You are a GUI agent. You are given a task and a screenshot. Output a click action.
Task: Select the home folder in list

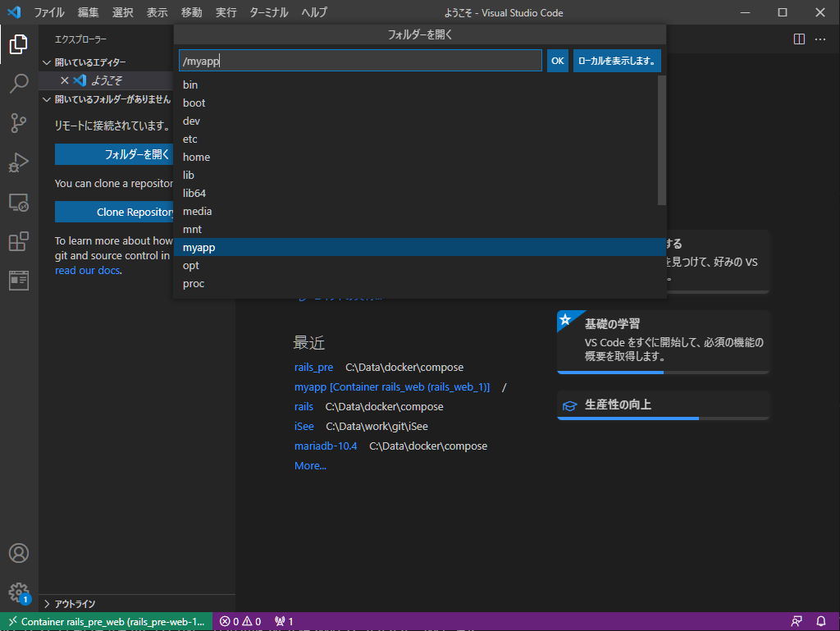click(415, 157)
